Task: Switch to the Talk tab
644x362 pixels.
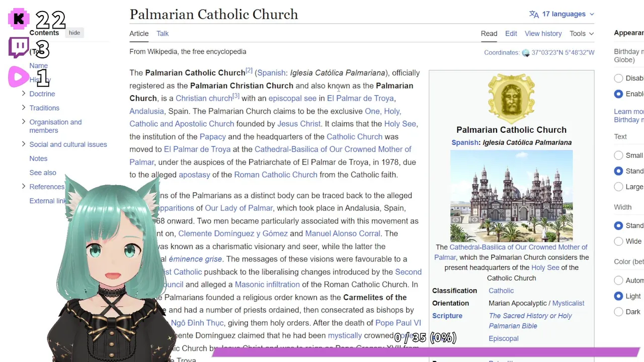Action: point(163,34)
